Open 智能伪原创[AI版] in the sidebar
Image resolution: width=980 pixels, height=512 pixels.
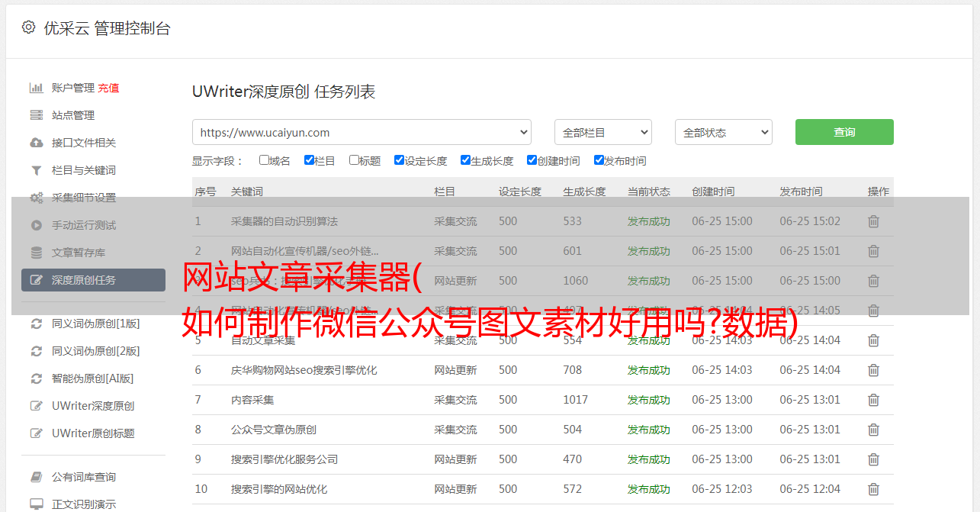(x=92, y=378)
